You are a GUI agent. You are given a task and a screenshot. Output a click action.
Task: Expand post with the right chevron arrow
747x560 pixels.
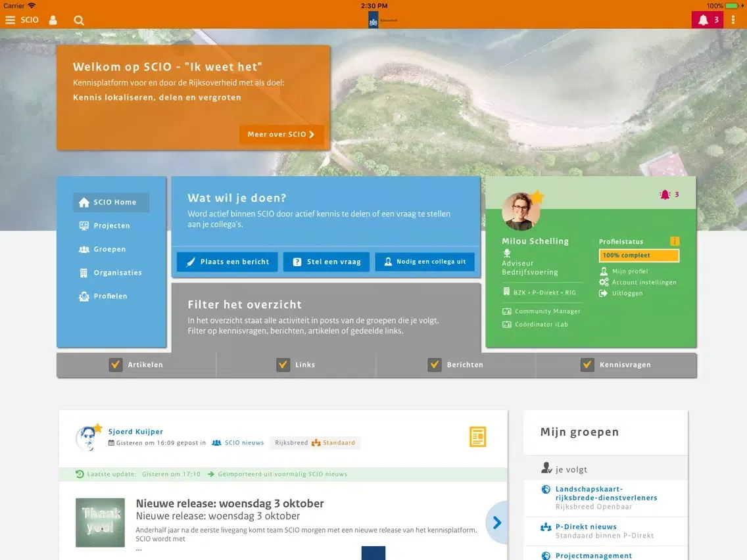pos(497,523)
